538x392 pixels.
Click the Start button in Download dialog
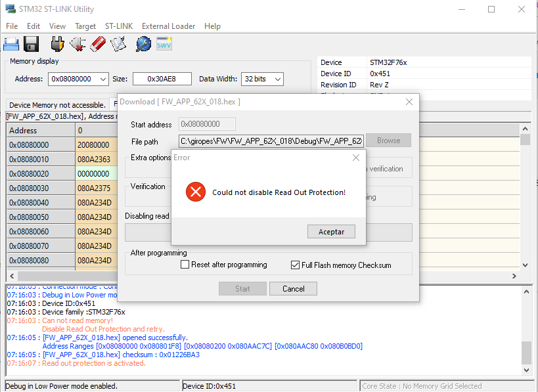[242, 289]
